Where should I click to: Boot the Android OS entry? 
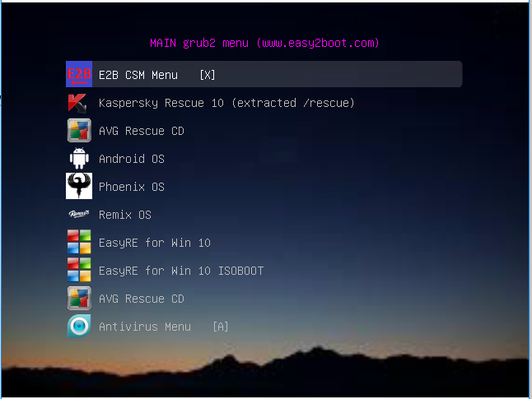tap(132, 159)
